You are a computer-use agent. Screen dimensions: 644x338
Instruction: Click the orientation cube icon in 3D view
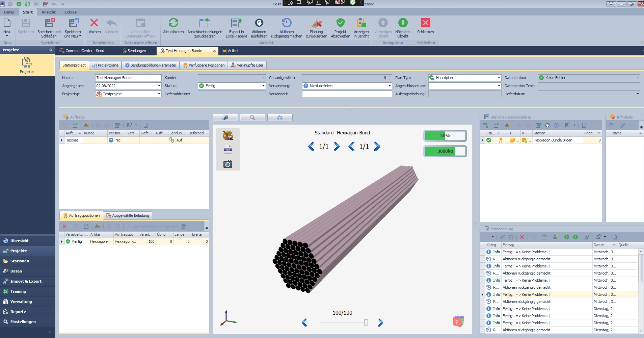(x=458, y=321)
